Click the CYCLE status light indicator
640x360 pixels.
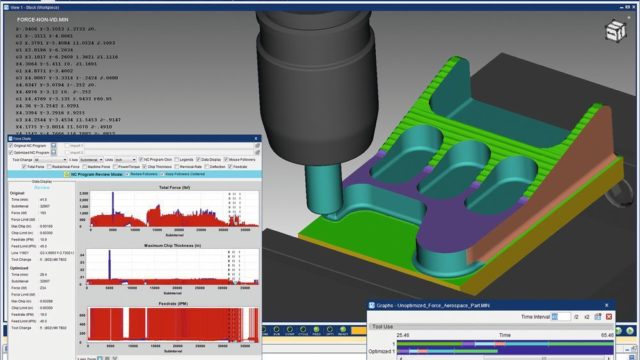pyautogui.click(x=303, y=330)
